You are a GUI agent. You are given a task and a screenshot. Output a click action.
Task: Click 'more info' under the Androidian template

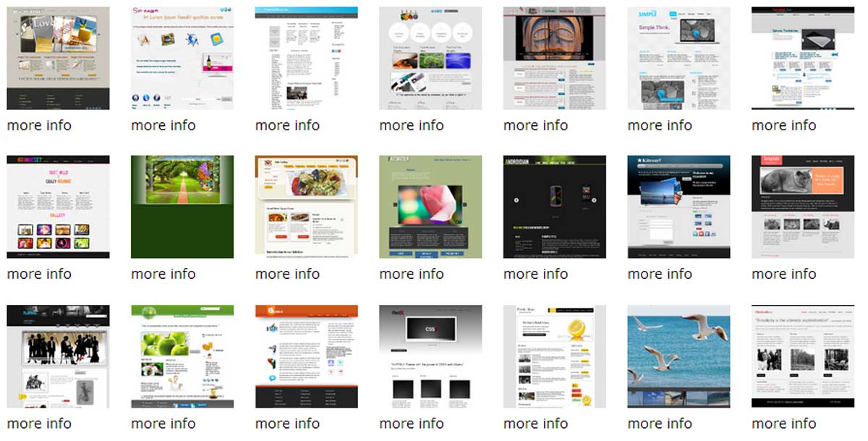[536, 274]
